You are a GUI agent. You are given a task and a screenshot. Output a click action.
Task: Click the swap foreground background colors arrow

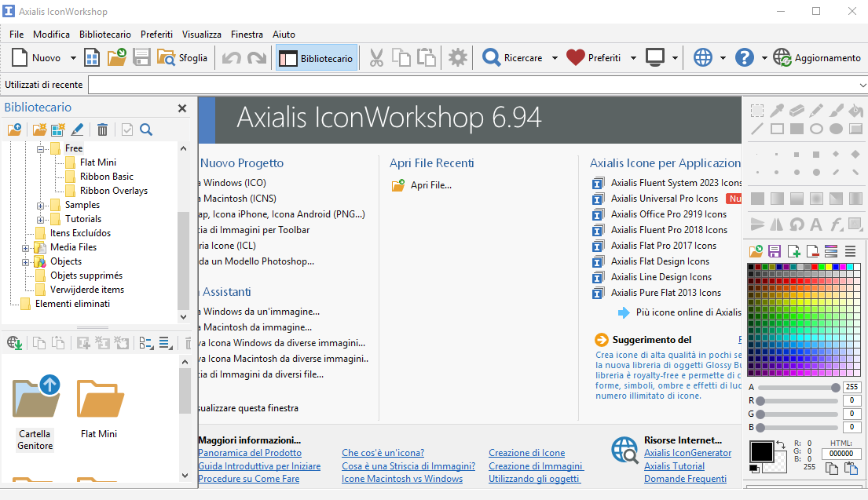click(x=781, y=444)
